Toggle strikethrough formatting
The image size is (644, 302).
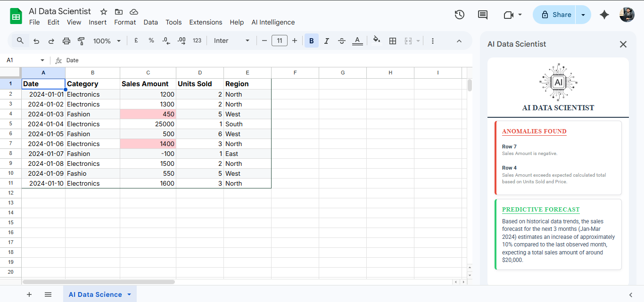point(342,41)
